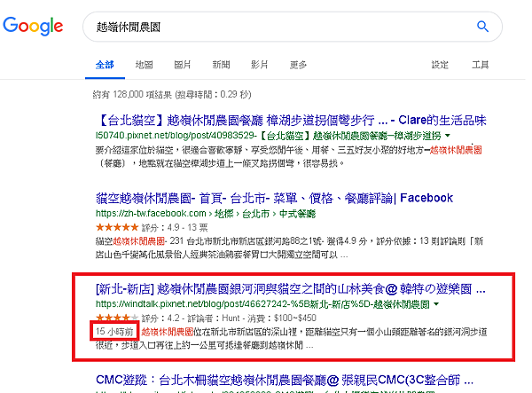
Task: Expand the 更多 menu
Action: (x=298, y=65)
